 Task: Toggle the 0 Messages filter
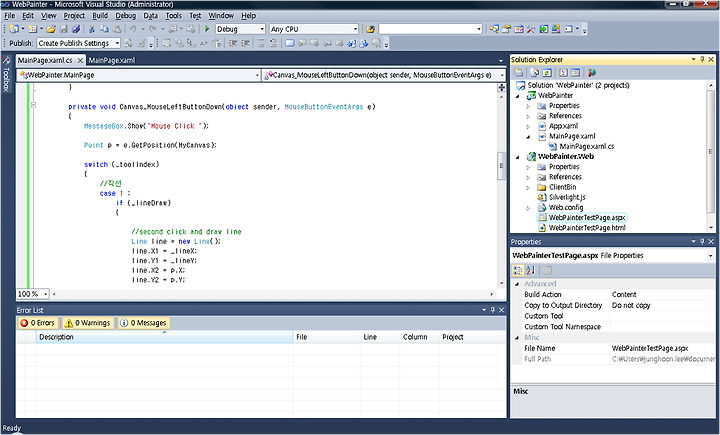(143, 323)
